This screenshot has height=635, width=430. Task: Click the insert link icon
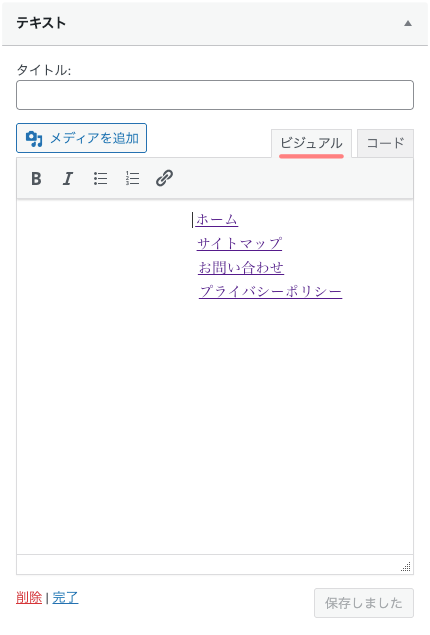(x=164, y=179)
